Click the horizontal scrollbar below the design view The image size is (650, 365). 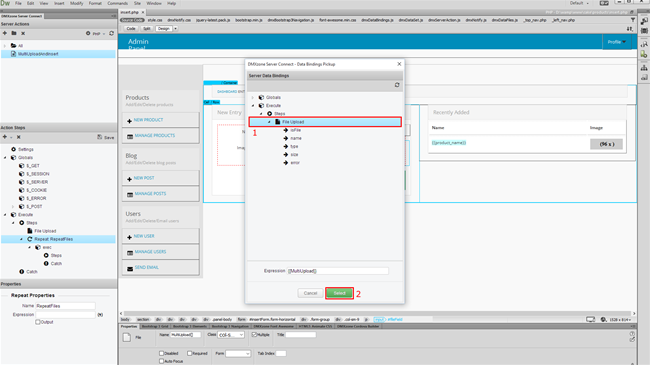click(377, 314)
